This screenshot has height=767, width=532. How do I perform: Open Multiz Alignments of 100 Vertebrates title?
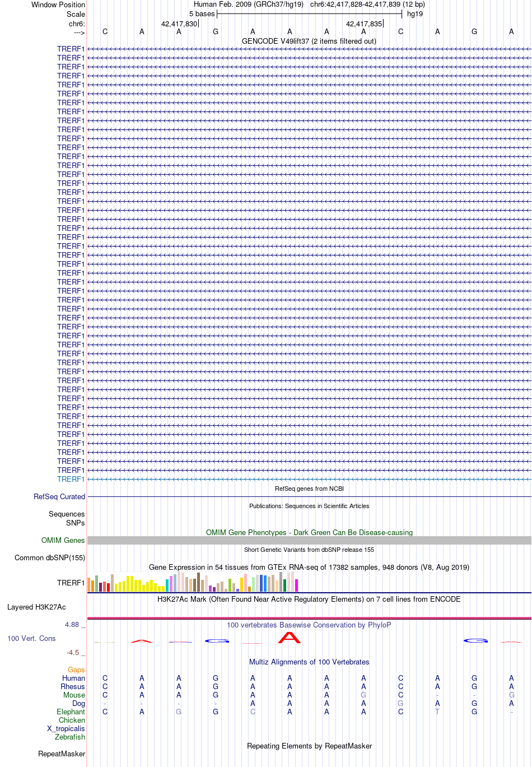coord(309,662)
